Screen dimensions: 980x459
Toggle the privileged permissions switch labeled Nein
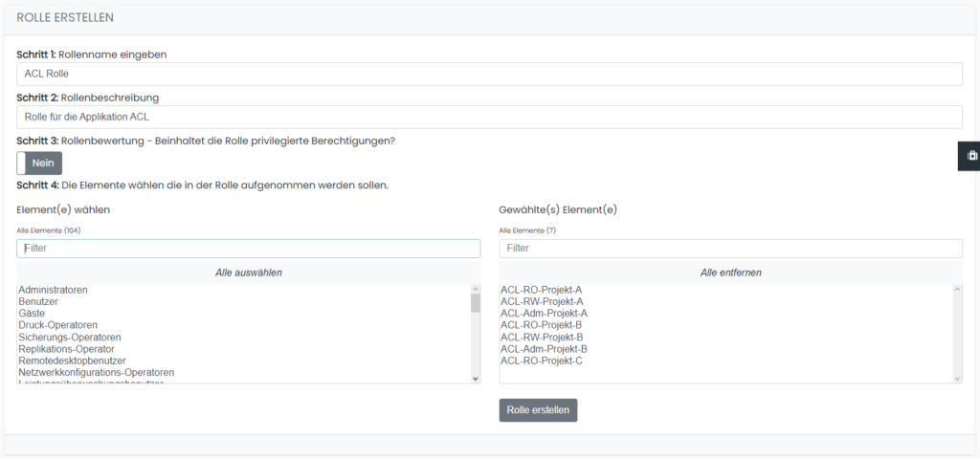[39, 163]
